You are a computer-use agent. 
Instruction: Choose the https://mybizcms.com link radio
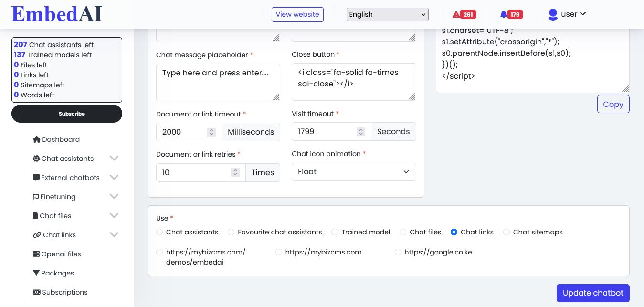point(279,252)
